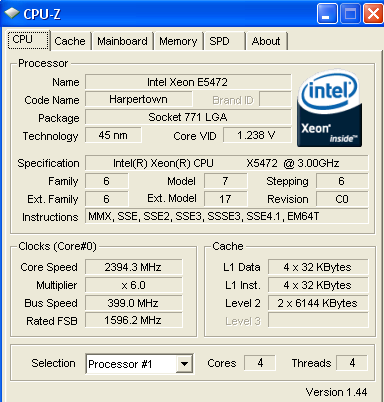This screenshot has width=384, height=402.
Task: Click the Selection label
Action: pos(53,363)
